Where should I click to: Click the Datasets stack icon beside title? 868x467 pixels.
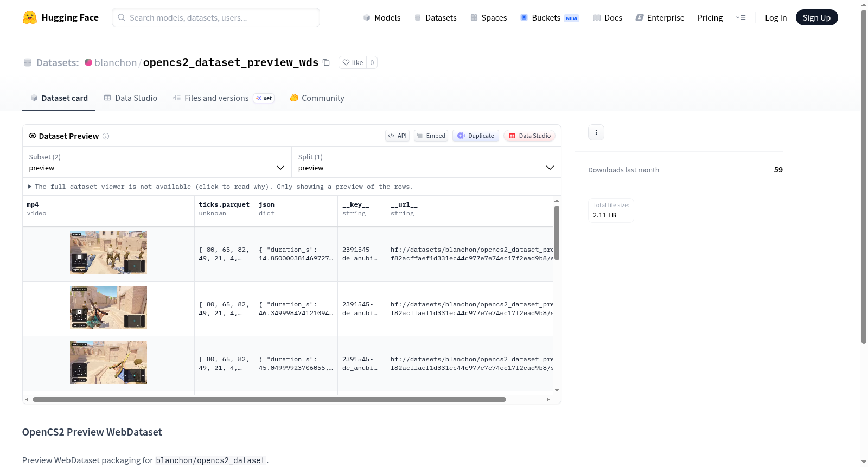[28, 63]
